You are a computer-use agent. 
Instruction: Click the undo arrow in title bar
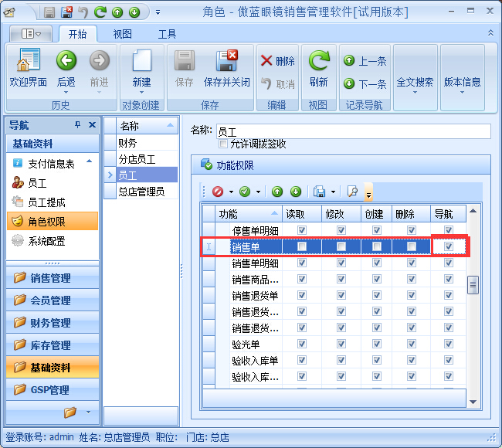tap(83, 12)
